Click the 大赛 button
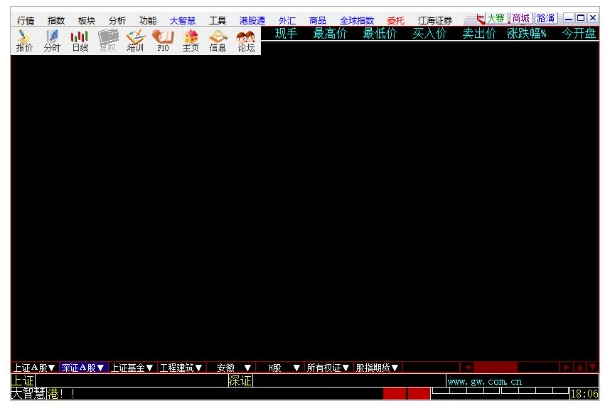 (x=496, y=18)
